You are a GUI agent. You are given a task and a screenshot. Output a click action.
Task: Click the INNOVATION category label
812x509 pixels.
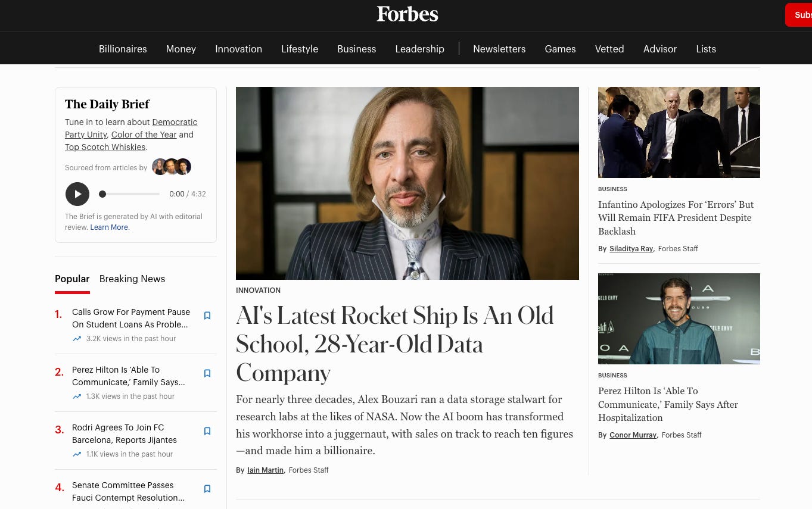(x=258, y=291)
